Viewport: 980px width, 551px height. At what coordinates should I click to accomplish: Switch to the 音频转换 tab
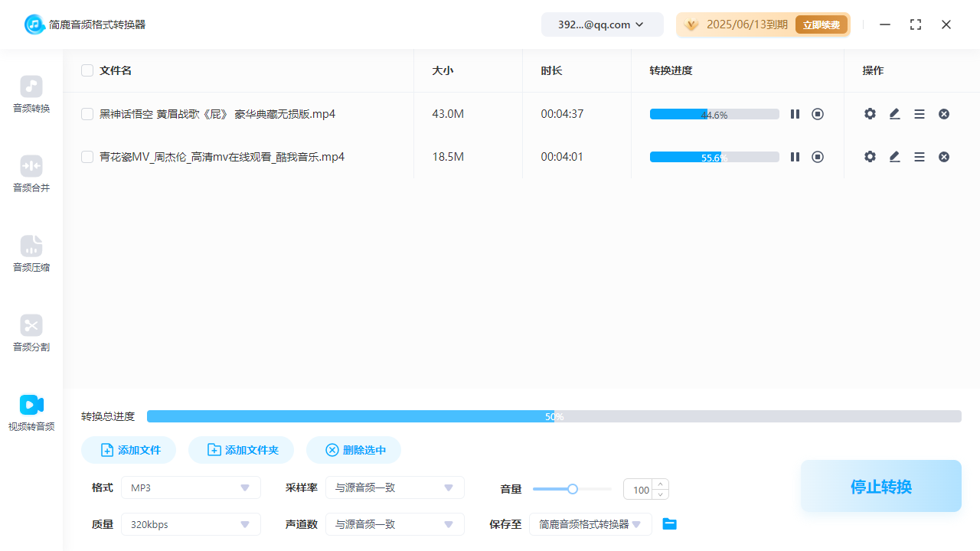click(31, 95)
